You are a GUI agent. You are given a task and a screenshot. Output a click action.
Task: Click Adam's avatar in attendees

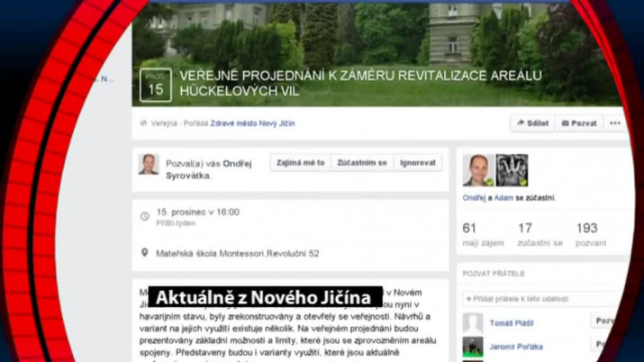click(512, 170)
